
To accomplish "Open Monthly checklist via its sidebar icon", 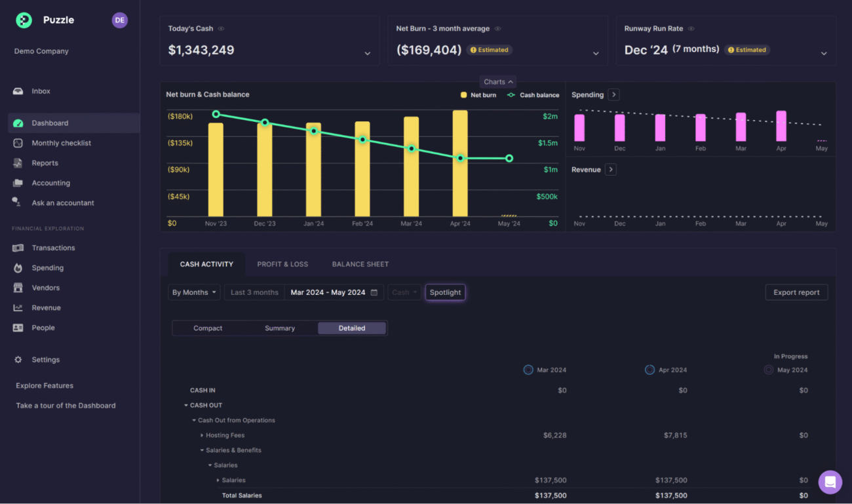I will 18,143.
